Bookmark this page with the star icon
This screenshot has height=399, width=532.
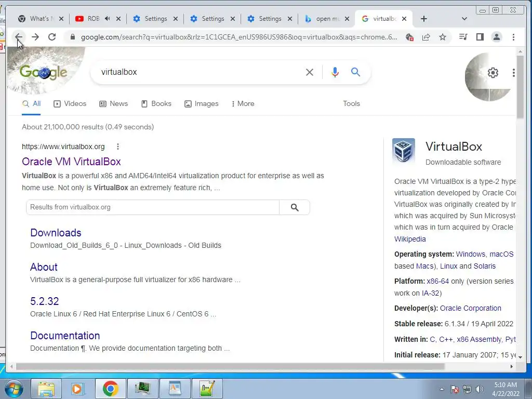tap(443, 37)
